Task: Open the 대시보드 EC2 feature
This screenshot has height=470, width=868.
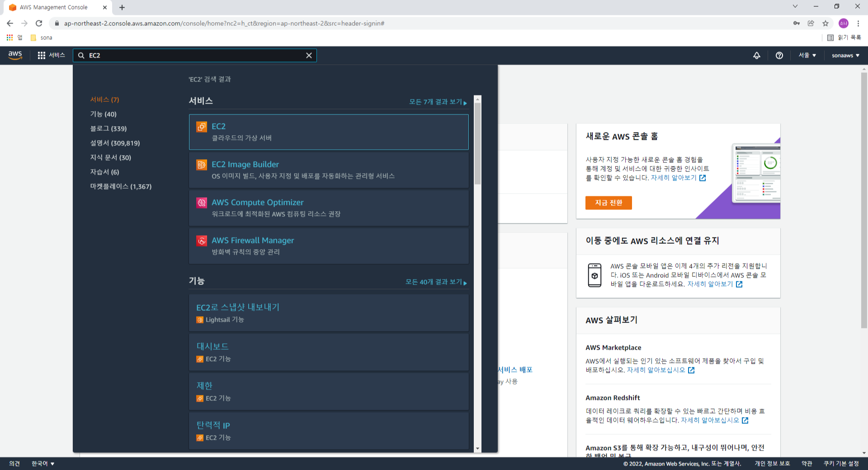Action: click(x=329, y=352)
